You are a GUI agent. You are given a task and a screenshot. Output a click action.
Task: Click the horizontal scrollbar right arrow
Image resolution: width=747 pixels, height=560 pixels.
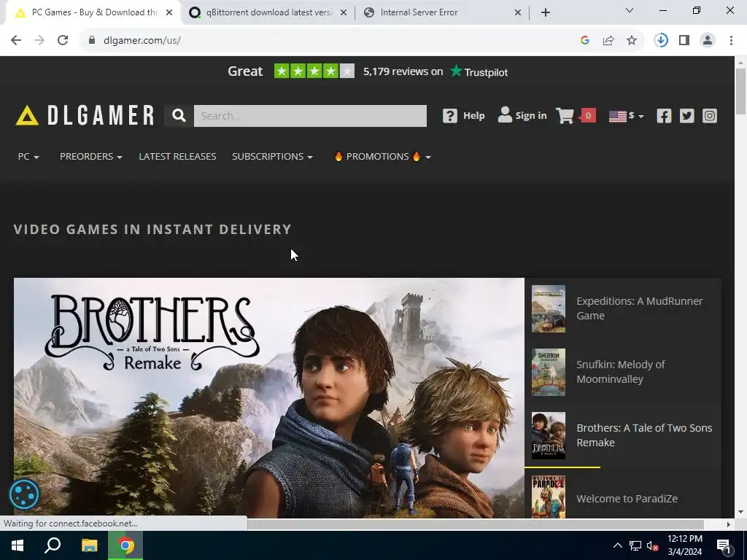point(728,524)
